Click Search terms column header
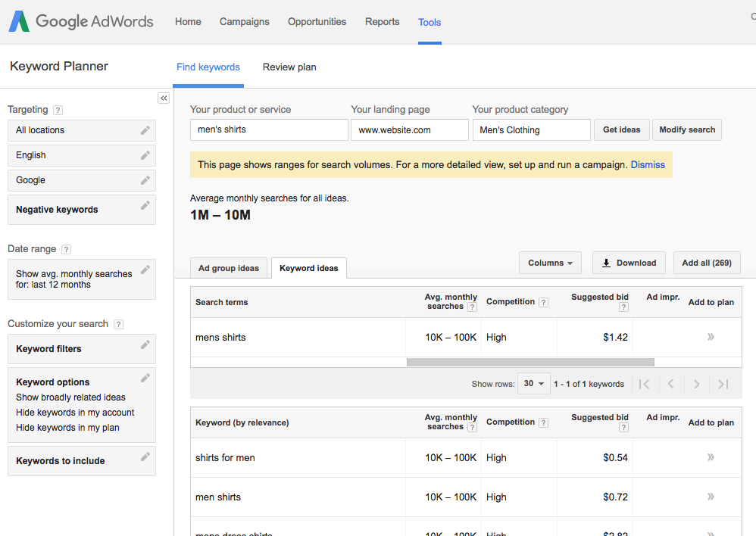This screenshot has width=756, height=536. pos(222,302)
